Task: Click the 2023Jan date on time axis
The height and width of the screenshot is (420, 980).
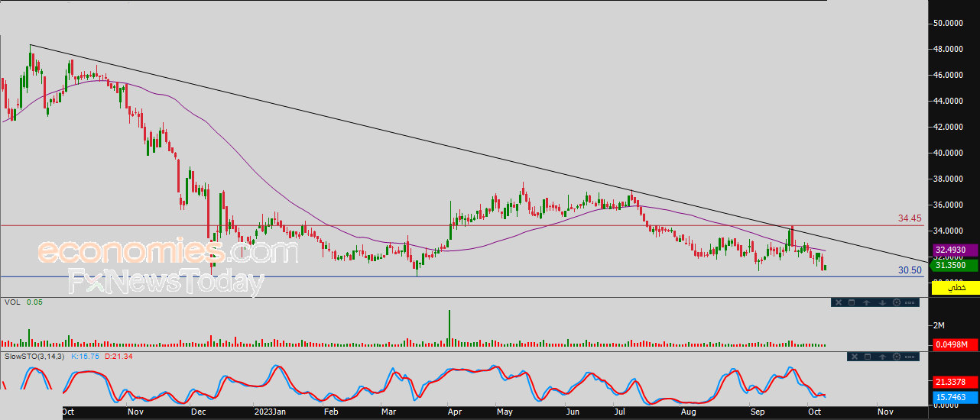Action: click(269, 411)
